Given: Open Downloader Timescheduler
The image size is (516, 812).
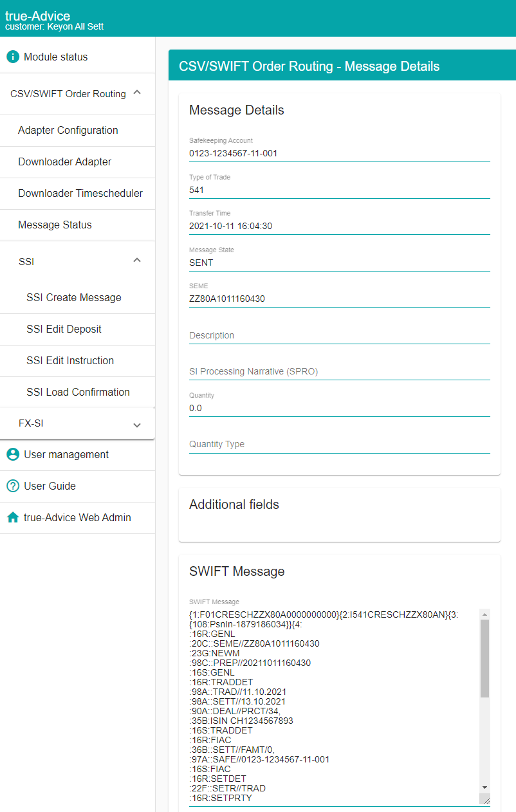Looking at the screenshot, I should 80,193.
